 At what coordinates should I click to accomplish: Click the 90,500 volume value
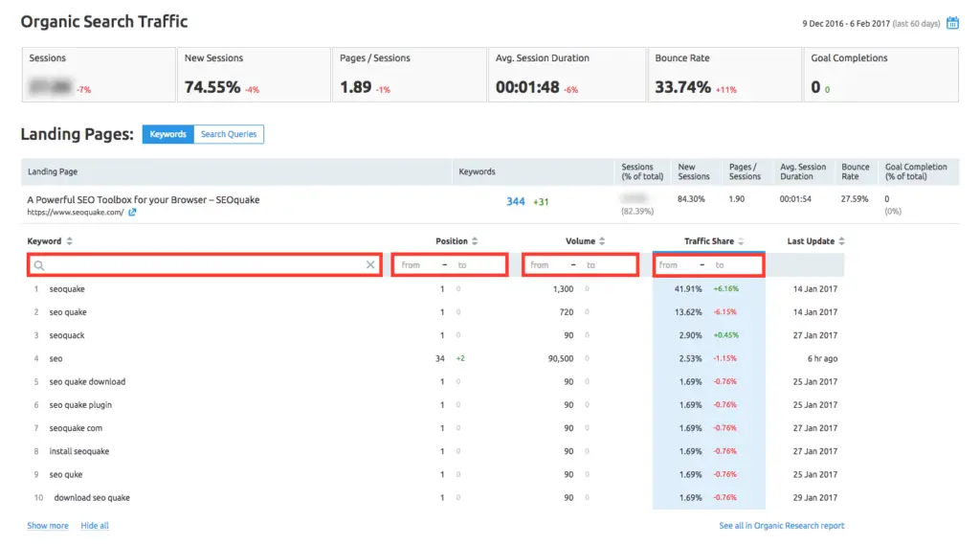(x=561, y=358)
